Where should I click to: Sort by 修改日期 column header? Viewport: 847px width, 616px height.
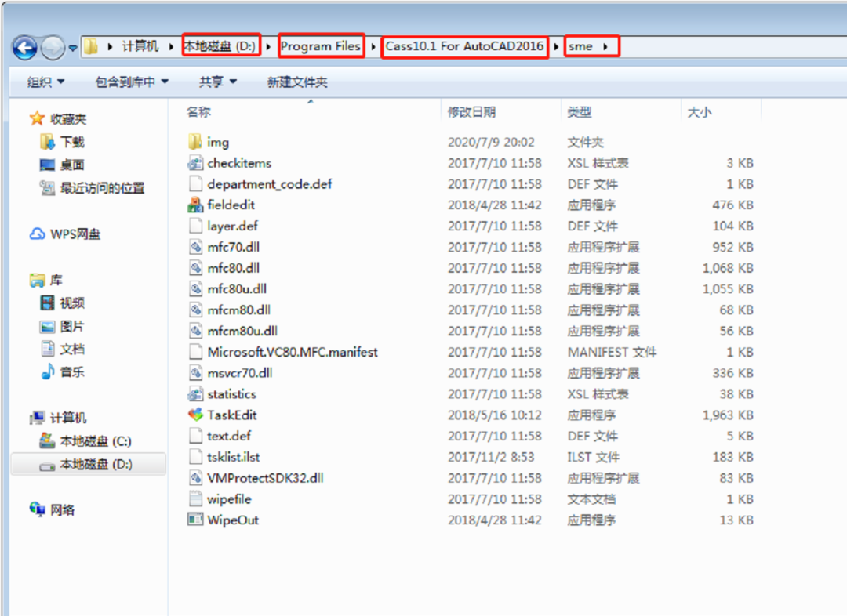[x=471, y=112]
